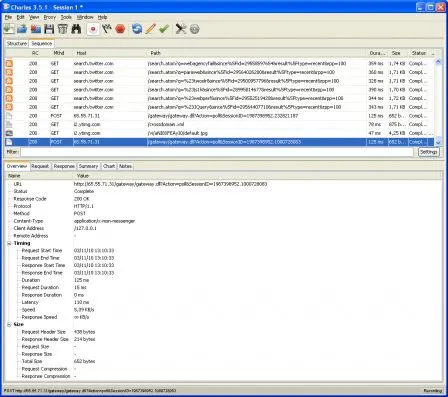Toggle breakpoints with the red hexagon icon
The height and width of the screenshot is (397, 448).
click(120, 29)
